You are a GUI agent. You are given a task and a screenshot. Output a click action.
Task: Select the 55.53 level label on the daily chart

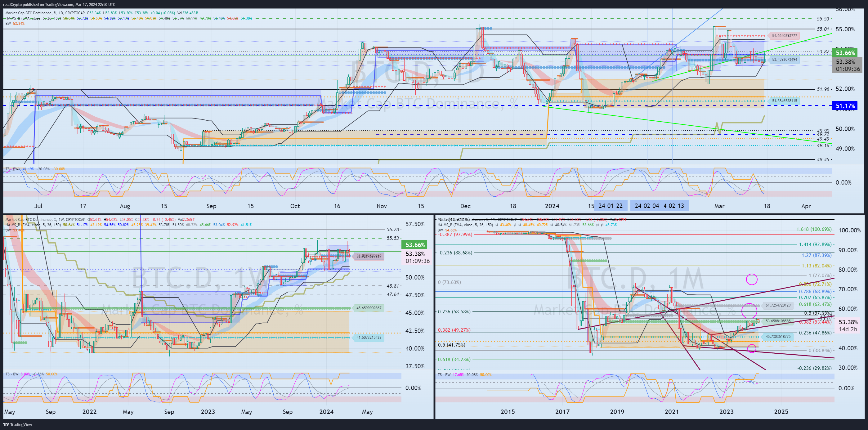pos(823,19)
